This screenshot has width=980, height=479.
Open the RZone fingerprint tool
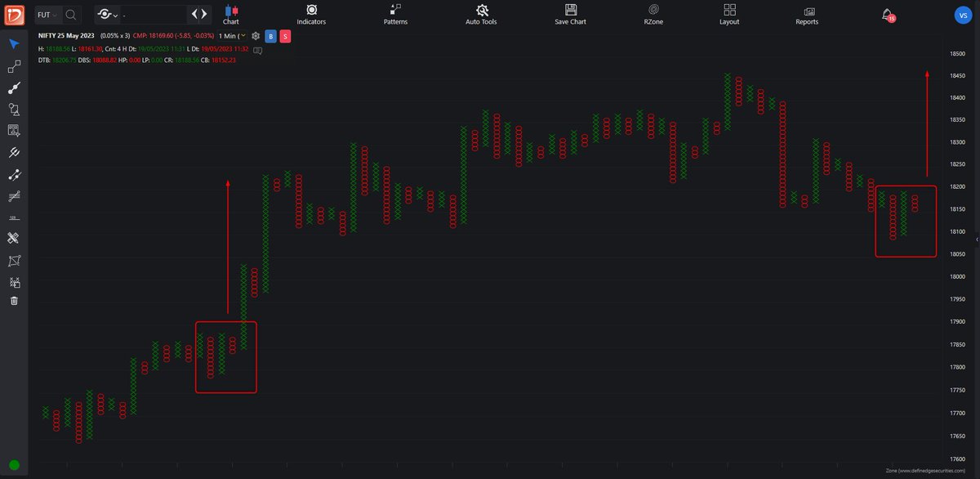(652, 14)
